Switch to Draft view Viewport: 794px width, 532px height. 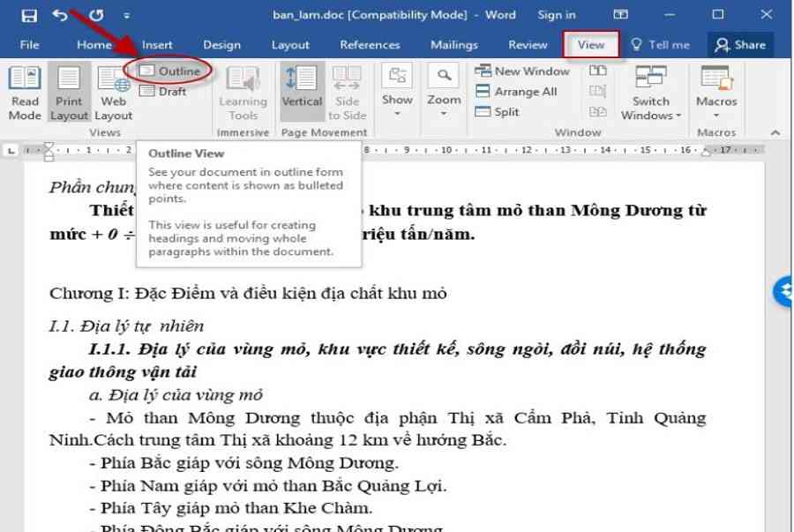(163, 92)
